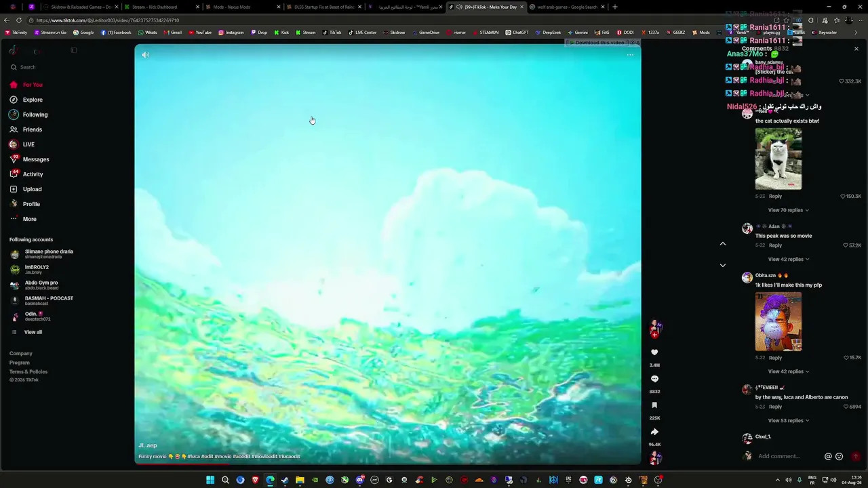This screenshot has height=488, width=868.
Task: Open the Windows Start menu
Action: (x=210, y=480)
